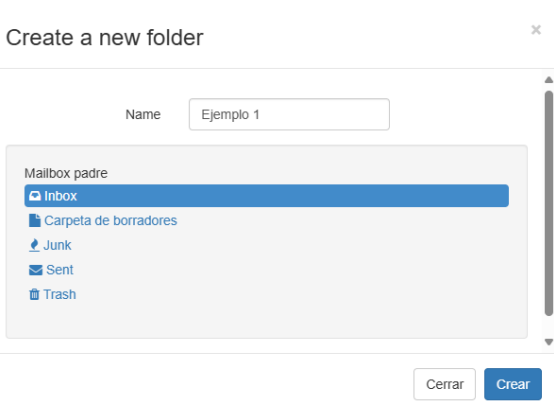Click the Mailbox padre label
The image size is (554, 410).
click(x=66, y=173)
